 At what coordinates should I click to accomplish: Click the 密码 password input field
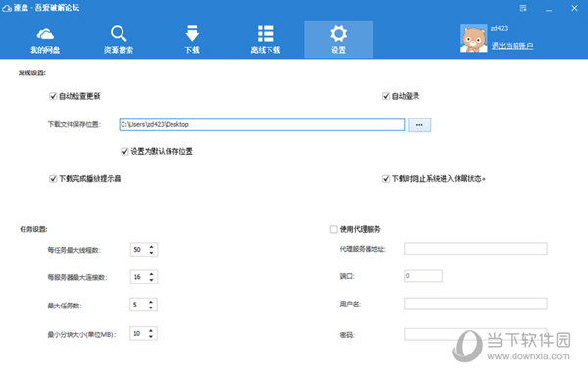[x=475, y=334]
